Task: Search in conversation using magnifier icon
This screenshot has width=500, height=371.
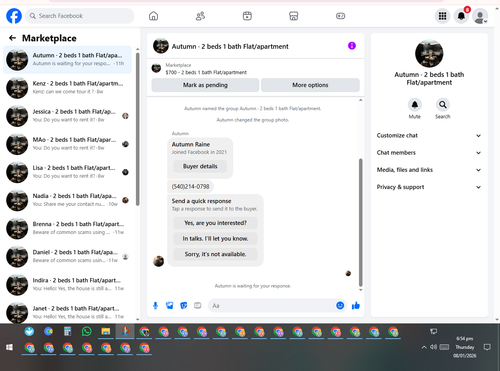Action: pos(443,105)
